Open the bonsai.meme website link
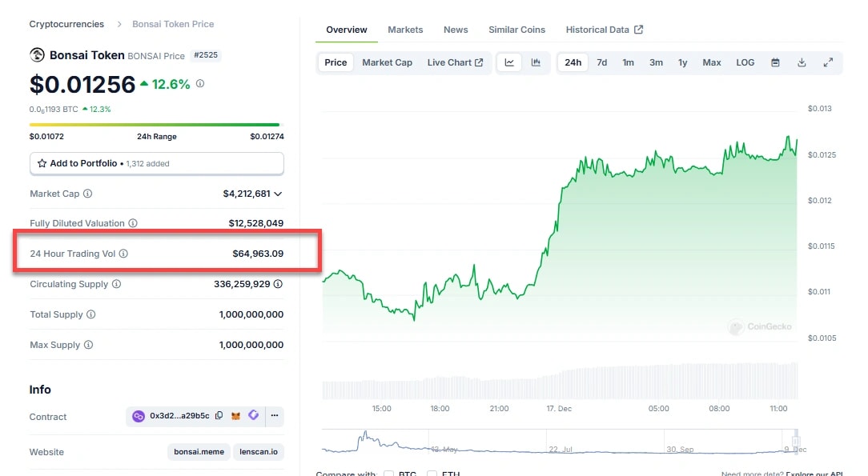 click(199, 452)
